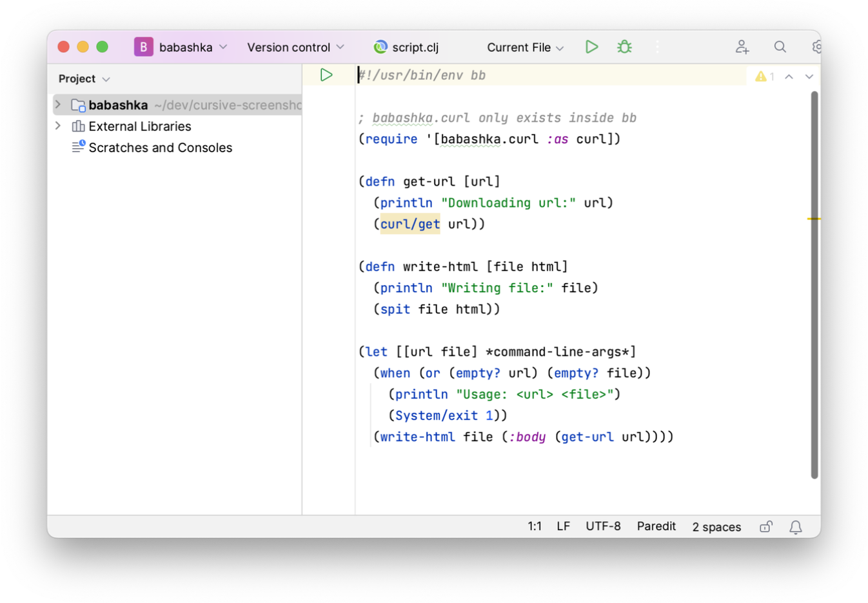Open the Version control dropdown
The width and height of the screenshot is (868, 603).
(295, 47)
